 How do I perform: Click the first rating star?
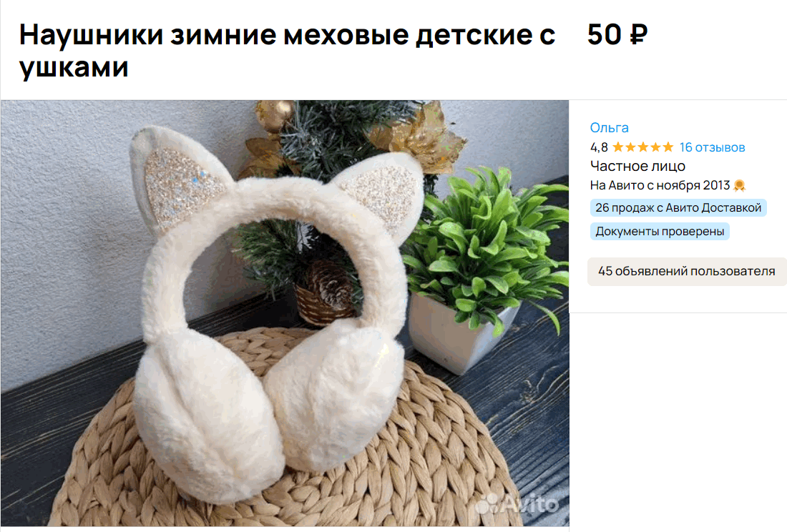(618, 147)
